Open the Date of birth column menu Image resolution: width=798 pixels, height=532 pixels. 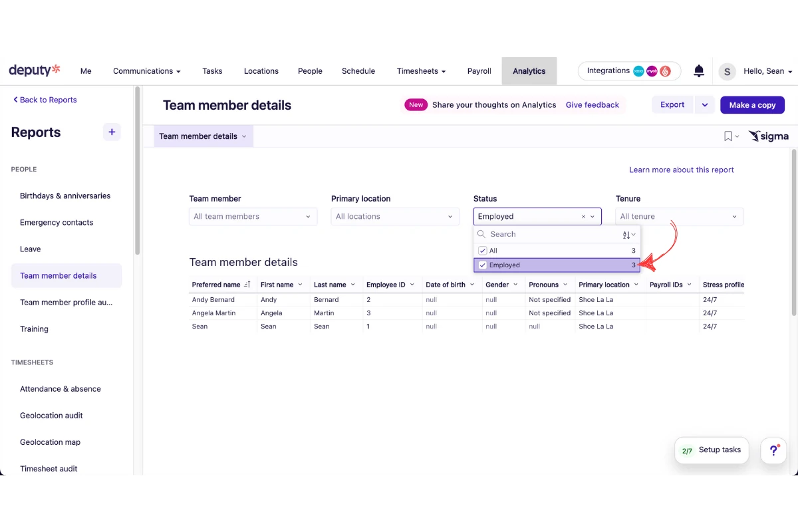(x=472, y=285)
